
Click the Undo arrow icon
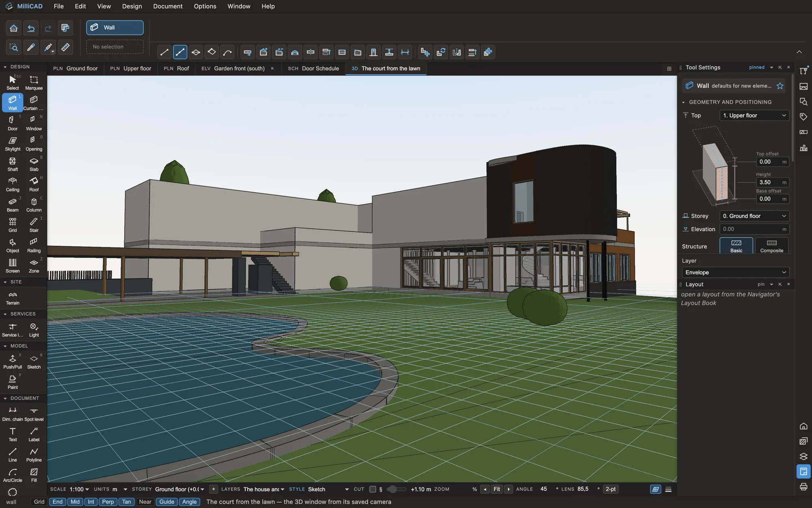tap(31, 28)
